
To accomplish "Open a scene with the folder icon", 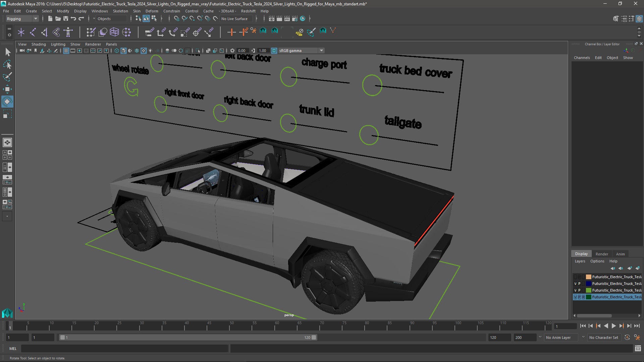I will coord(58,19).
